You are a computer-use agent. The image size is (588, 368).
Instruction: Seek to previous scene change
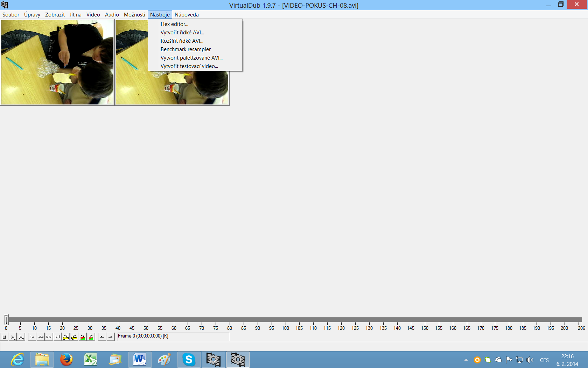(x=83, y=337)
